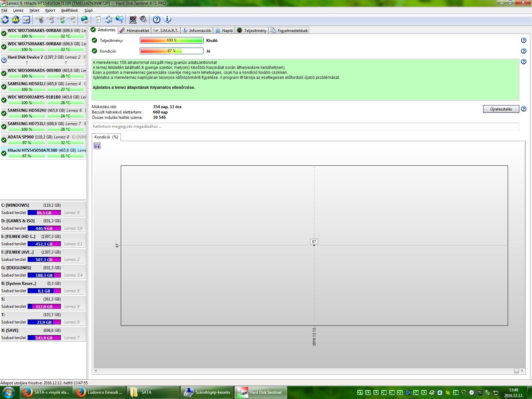
Task: Open the Beállítások menu
Action: [70, 10]
